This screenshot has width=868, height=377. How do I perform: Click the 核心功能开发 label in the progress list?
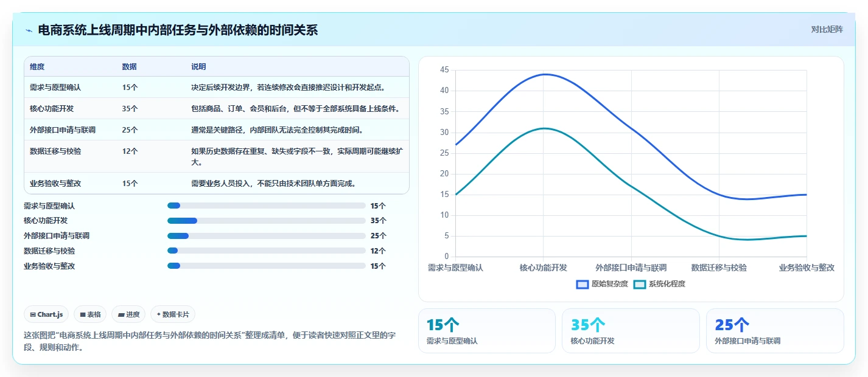[x=46, y=221]
